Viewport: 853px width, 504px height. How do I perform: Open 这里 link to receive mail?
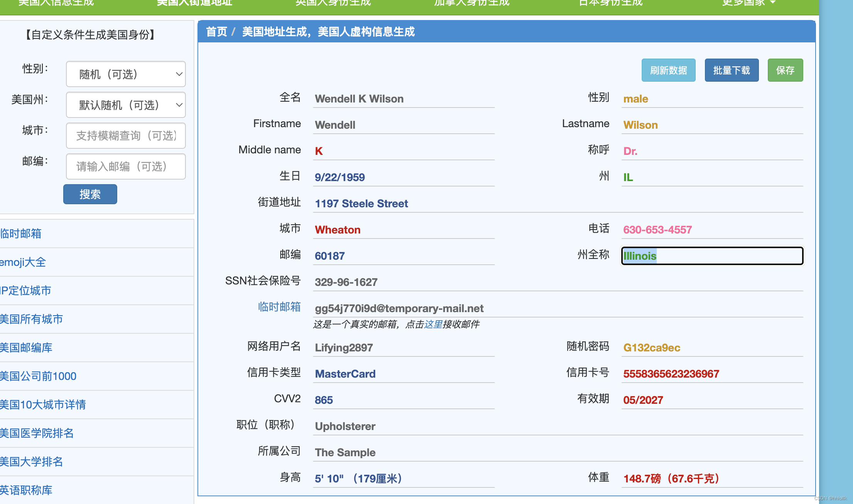(433, 324)
